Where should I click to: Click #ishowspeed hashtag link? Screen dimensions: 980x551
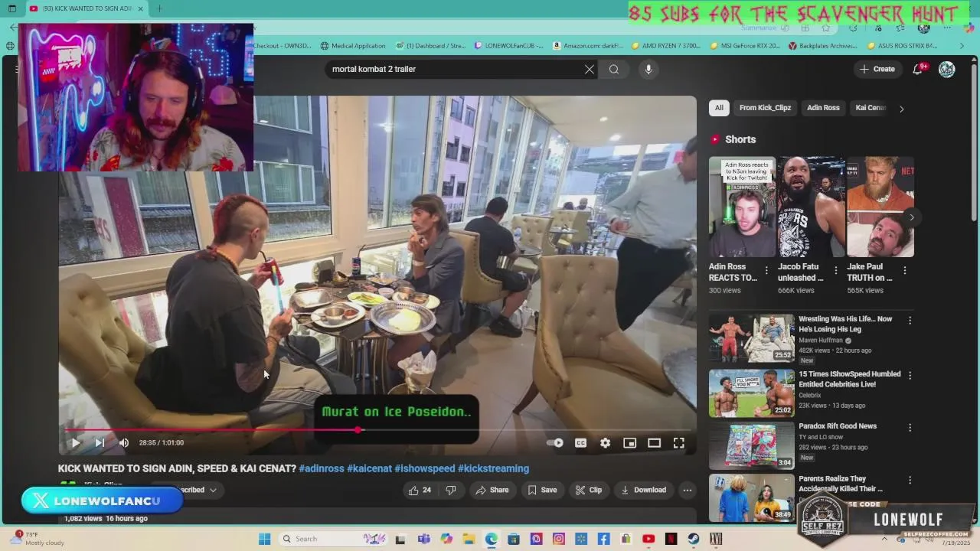click(425, 468)
